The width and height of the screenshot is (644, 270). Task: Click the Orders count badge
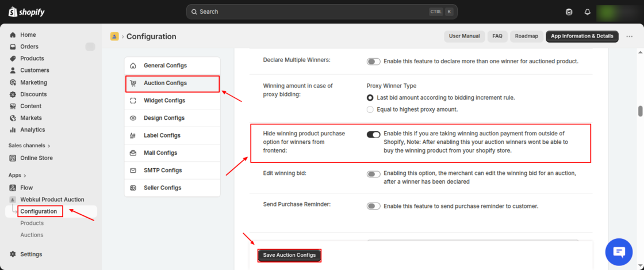coord(90,47)
